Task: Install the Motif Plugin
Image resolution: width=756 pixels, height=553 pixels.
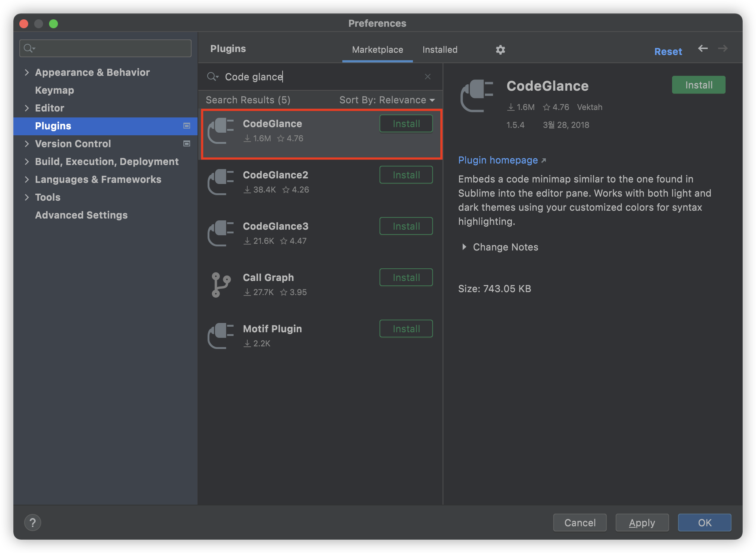Action: pyautogui.click(x=406, y=329)
